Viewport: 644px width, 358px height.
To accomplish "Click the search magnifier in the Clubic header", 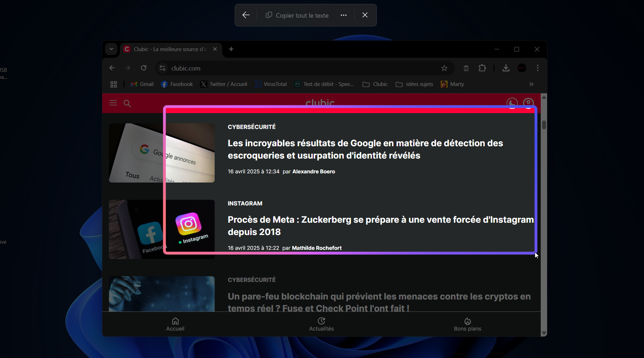I will [127, 103].
